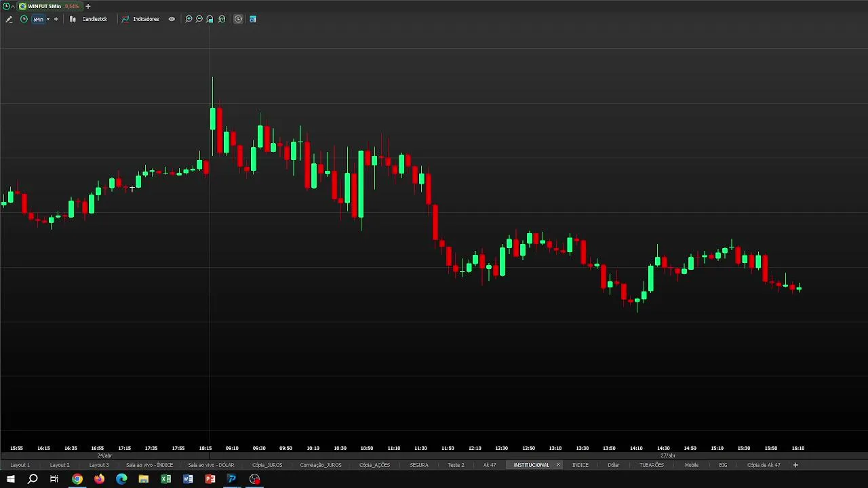The height and width of the screenshot is (488, 868).
Task: Switch to the Mobile tab
Action: 692,465
